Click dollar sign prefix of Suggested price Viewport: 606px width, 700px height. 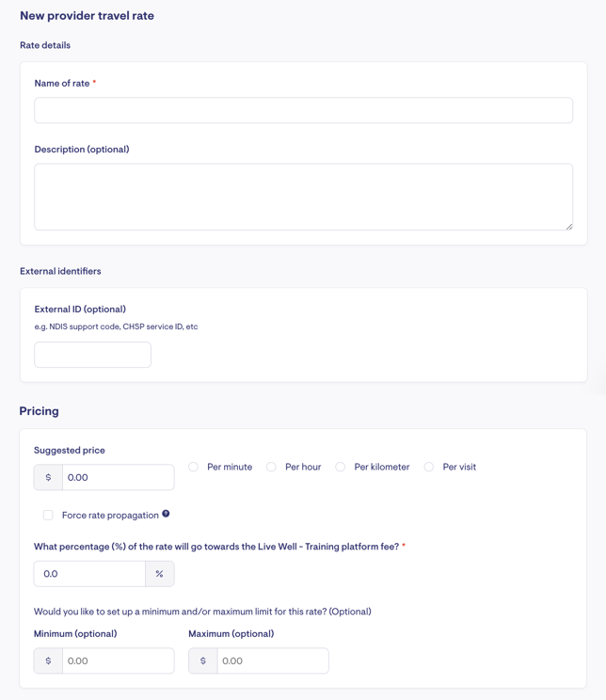point(48,477)
